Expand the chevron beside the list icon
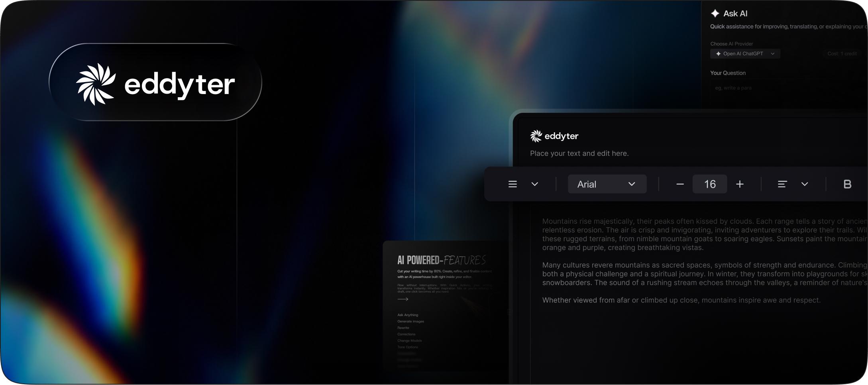 tap(535, 184)
